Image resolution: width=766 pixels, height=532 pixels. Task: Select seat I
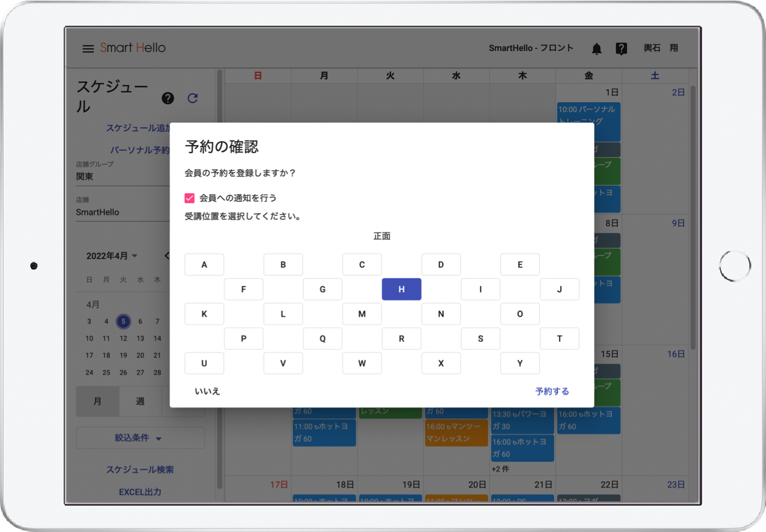pos(480,289)
